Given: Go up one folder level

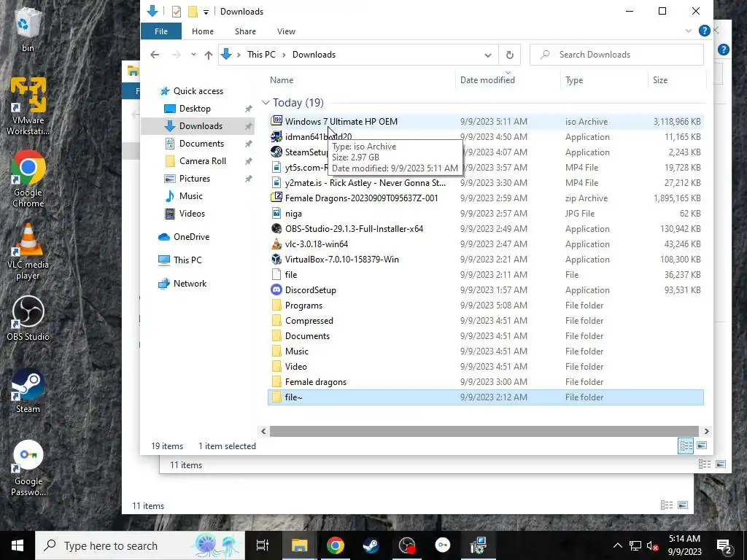Looking at the screenshot, I should pyautogui.click(x=208, y=55).
